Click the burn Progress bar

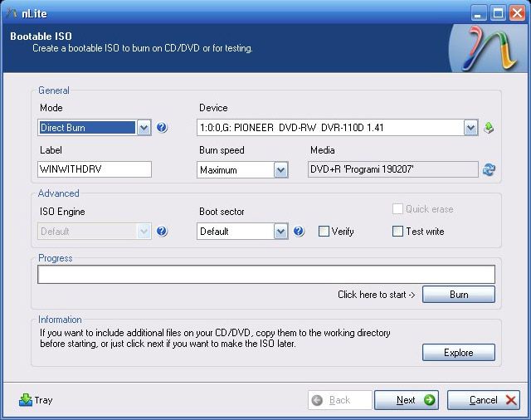click(x=265, y=275)
